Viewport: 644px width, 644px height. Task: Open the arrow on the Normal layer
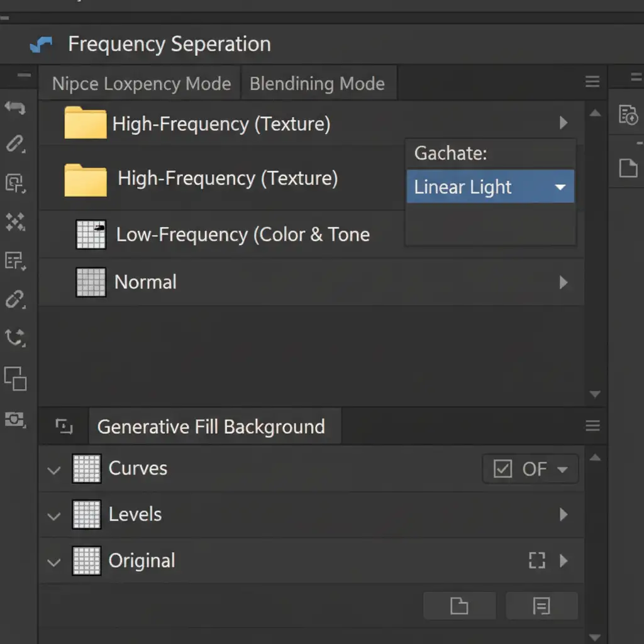tap(563, 282)
